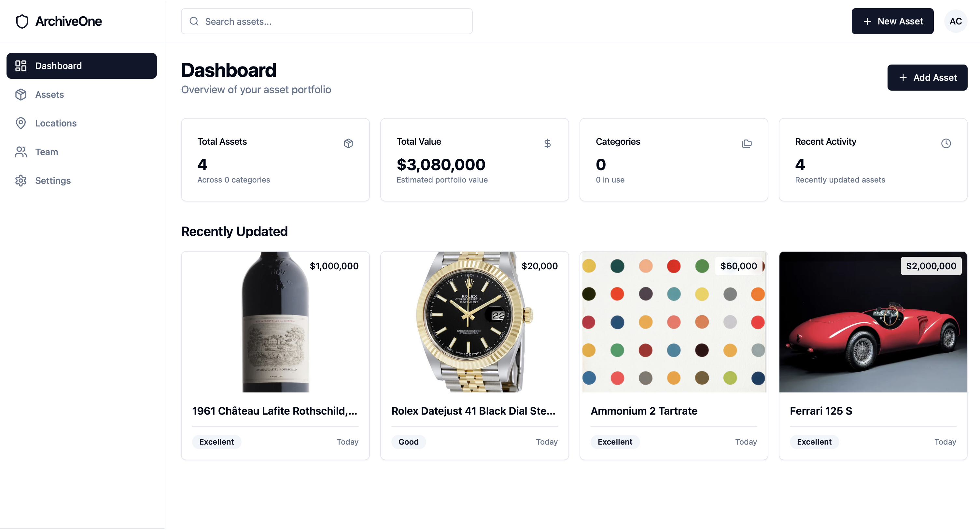Screen dimensions: 980x530
Task: Open the Assets box icon
Action: (x=21, y=95)
